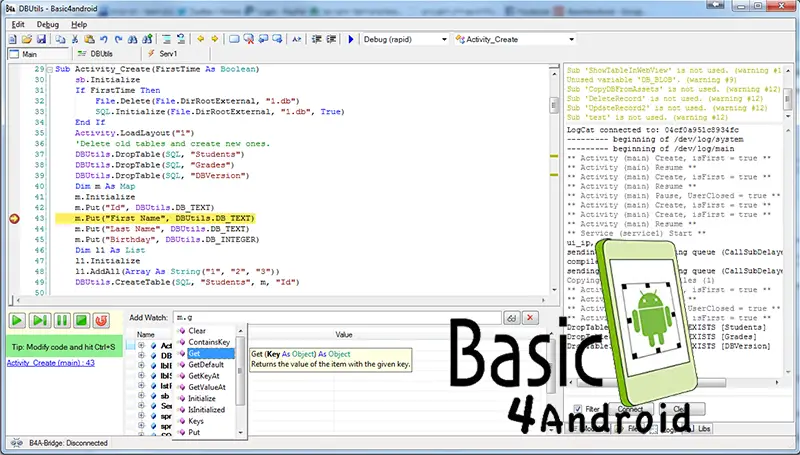The height and width of the screenshot is (455, 800).
Task: Switch to the DBUtils module tab
Action: pos(101,53)
